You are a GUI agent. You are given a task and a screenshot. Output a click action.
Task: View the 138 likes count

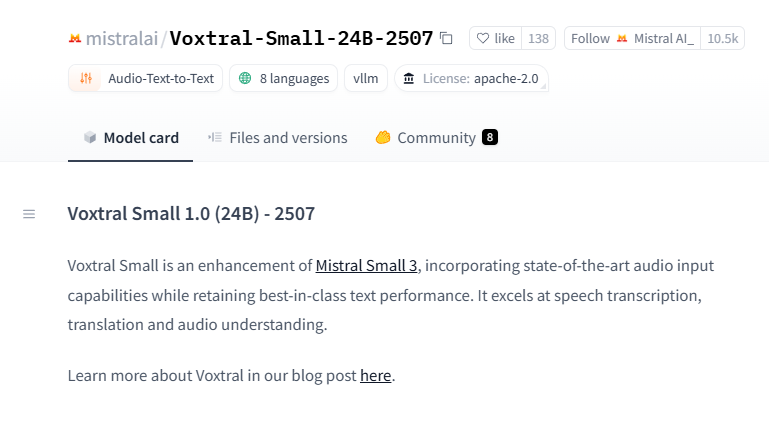[x=538, y=38]
